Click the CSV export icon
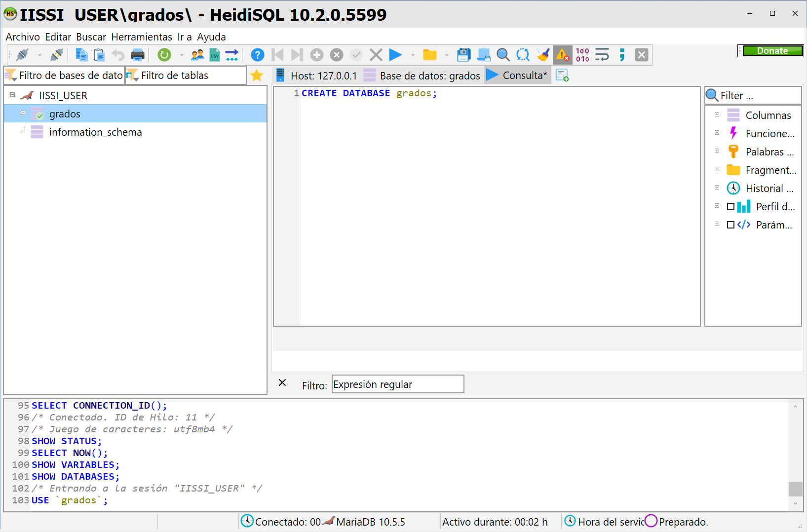 (215, 55)
